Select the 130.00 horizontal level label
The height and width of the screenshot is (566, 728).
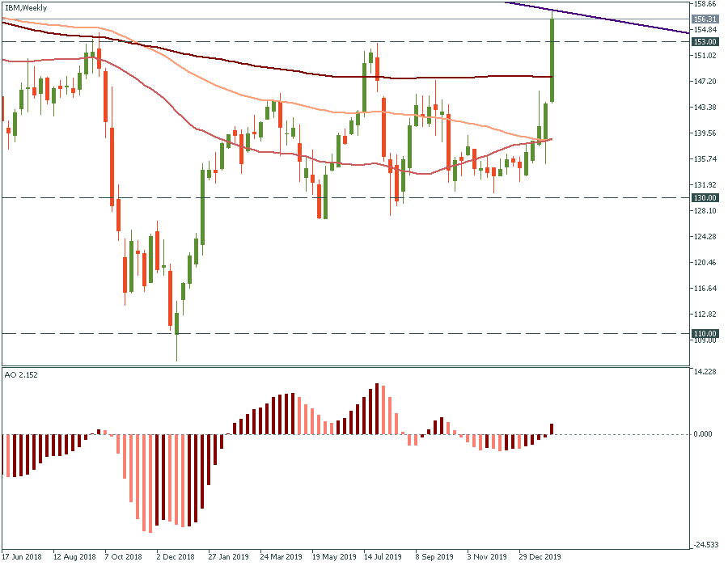point(705,197)
